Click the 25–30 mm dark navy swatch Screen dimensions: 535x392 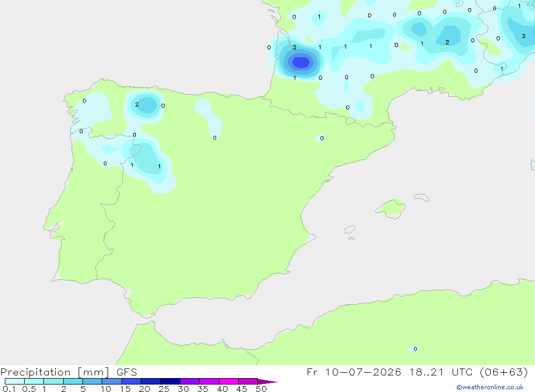pos(170,381)
